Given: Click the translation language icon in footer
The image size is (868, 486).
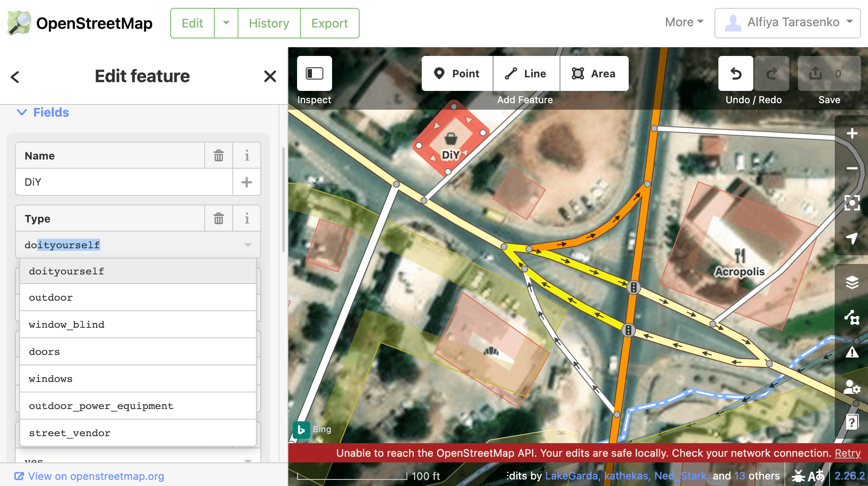Looking at the screenshot, I should click(x=816, y=476).
